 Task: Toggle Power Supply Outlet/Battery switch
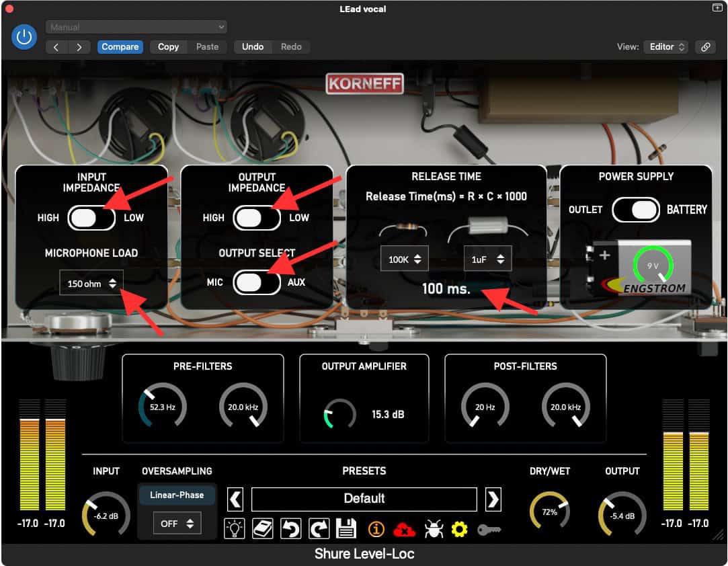(x=636, y=210)
